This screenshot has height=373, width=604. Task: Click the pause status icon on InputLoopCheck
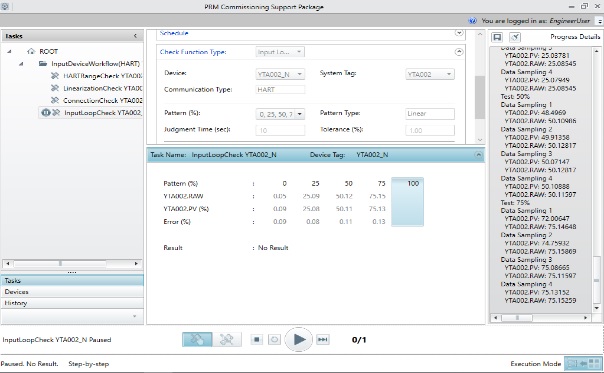coord(46,113)
